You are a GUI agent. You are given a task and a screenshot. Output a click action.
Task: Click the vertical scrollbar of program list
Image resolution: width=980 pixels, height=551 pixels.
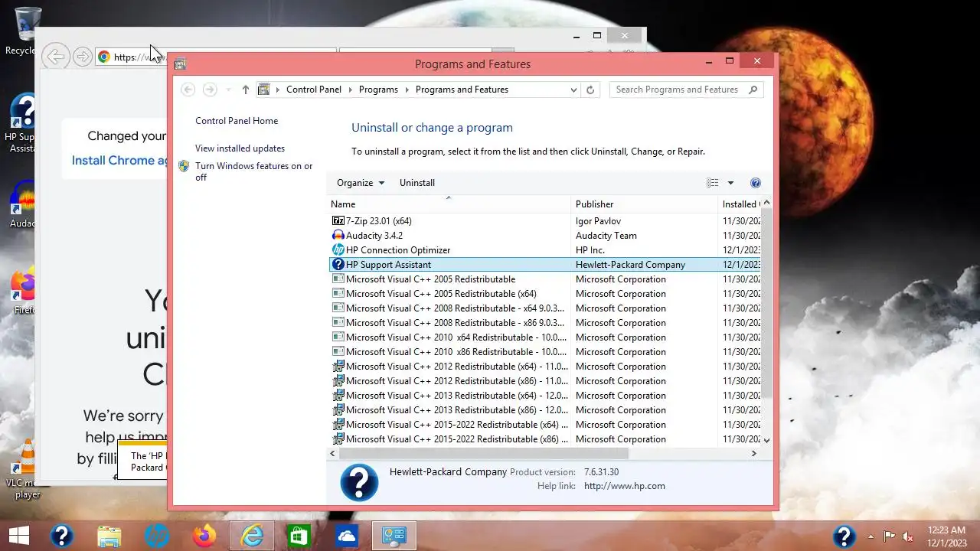pyautogui.click(x=766, y=303)
